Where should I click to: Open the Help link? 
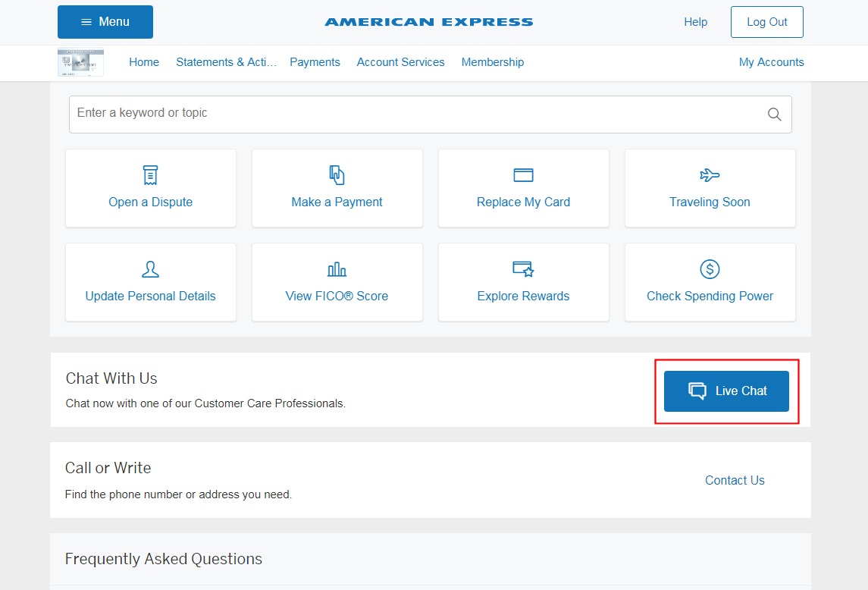coord(695,22)
